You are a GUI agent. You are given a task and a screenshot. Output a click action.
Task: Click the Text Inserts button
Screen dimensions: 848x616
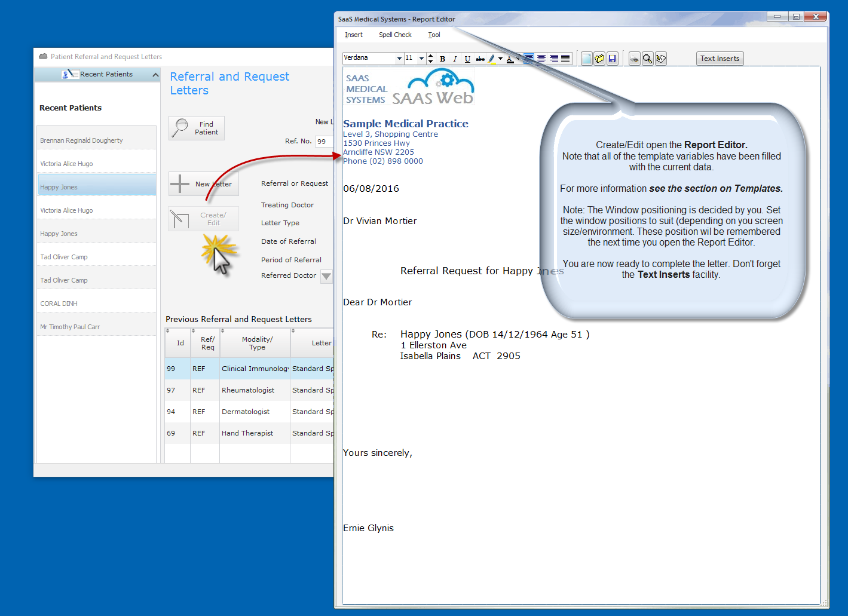click(x=720, y=59)
